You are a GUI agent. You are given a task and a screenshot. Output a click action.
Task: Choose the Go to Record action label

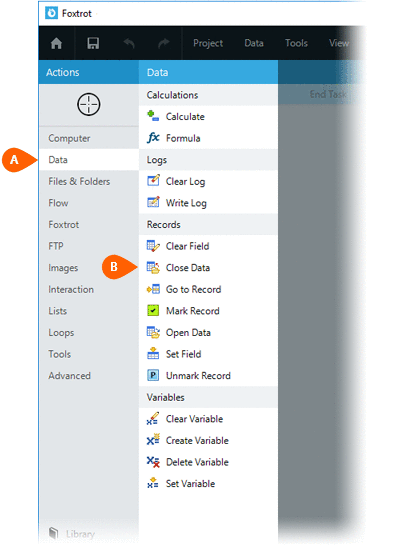[x=193, y=289]
